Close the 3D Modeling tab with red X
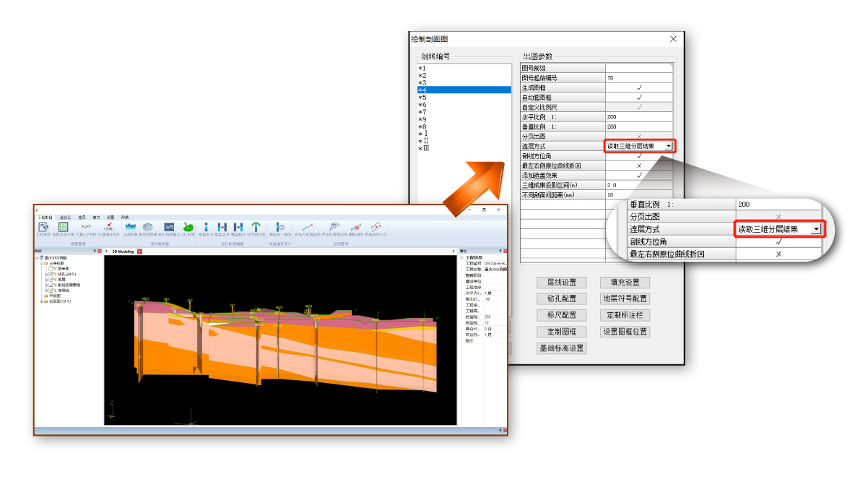This screenshot has height=477, width=868. coord(139,252)
